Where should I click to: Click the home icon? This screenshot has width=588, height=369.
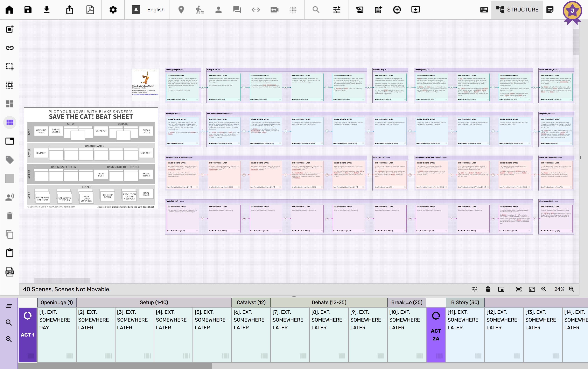click(x=9, y=10)
